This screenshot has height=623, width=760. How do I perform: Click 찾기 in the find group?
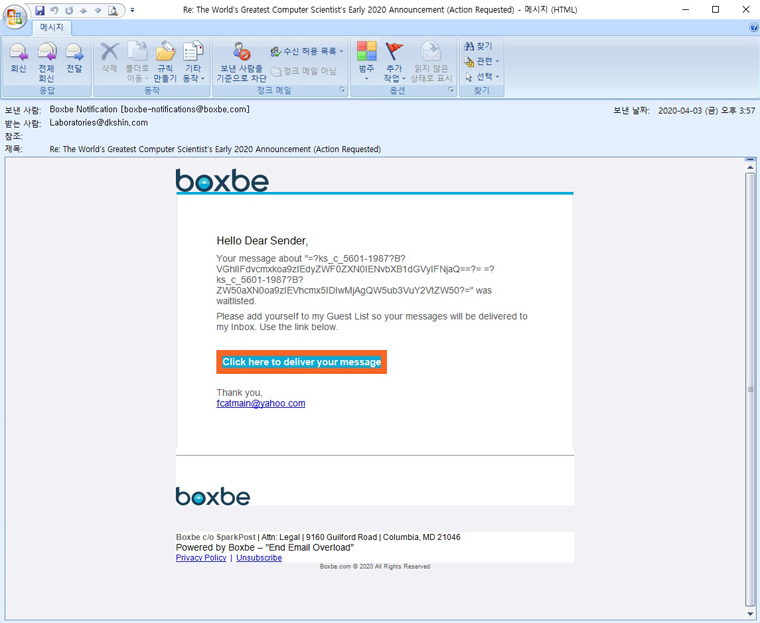[478, 47]
